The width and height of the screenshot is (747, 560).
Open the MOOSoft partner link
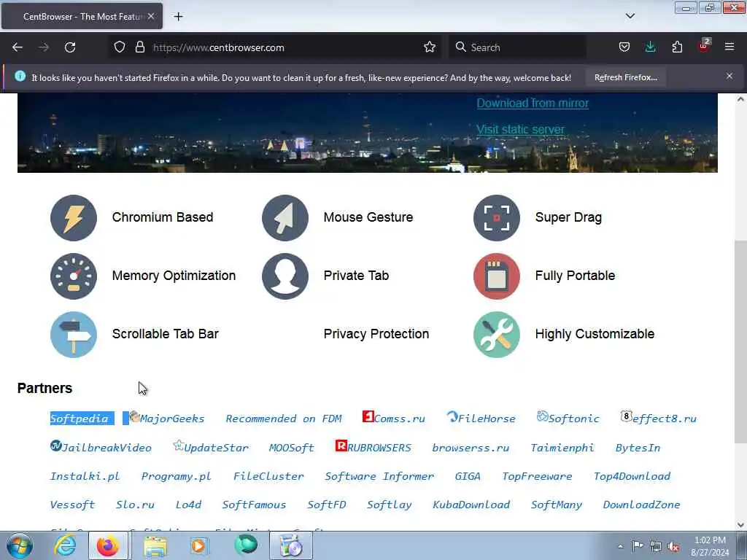click(292, 448)
